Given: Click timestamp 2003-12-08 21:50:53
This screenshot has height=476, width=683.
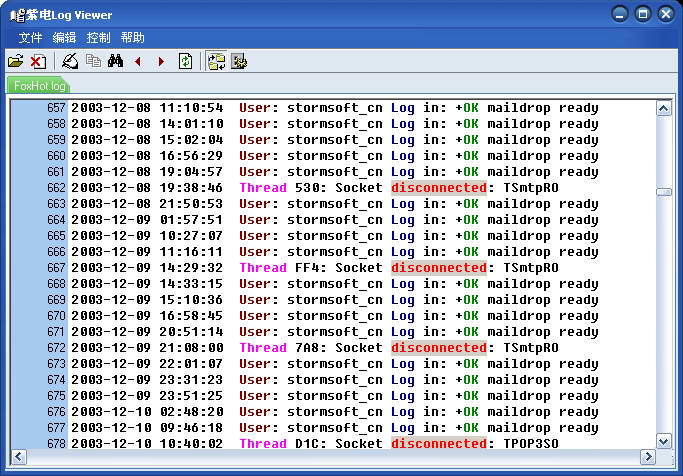Looking at the screenshot, I should pos(147,204).
